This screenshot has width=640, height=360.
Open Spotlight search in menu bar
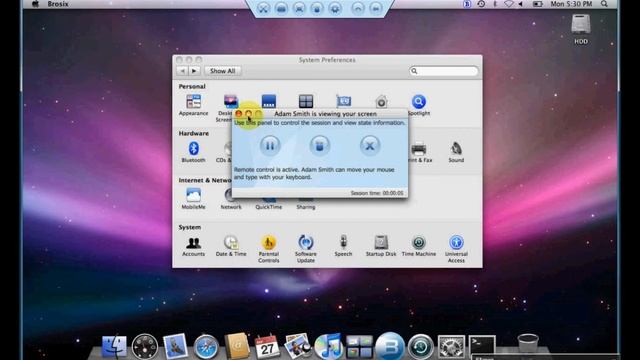(604, 4)
